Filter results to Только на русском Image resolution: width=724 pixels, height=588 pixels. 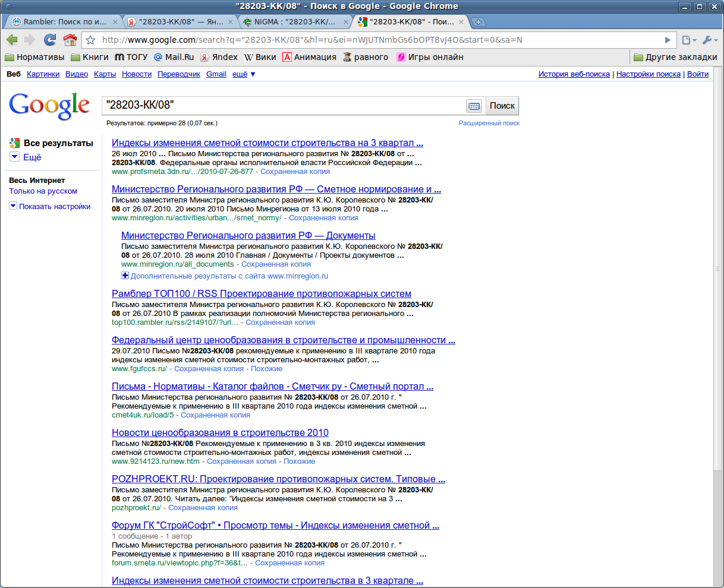(x=43, y=191)
